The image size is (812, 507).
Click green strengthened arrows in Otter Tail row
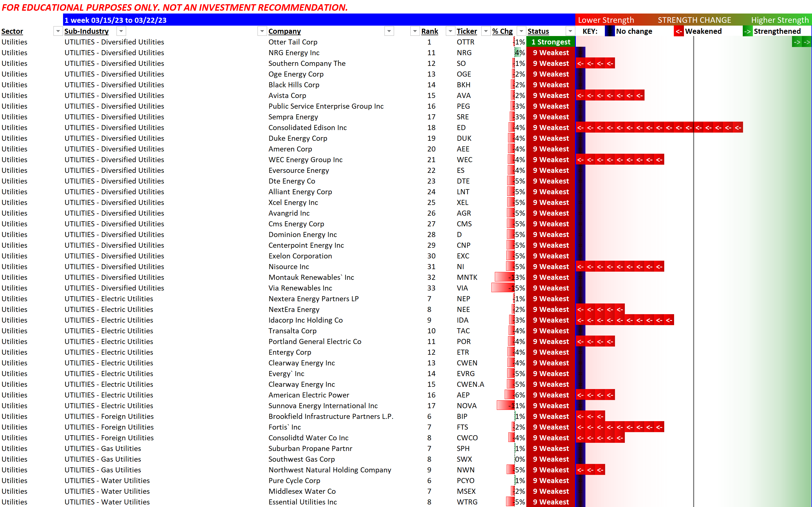click(802, 42)
